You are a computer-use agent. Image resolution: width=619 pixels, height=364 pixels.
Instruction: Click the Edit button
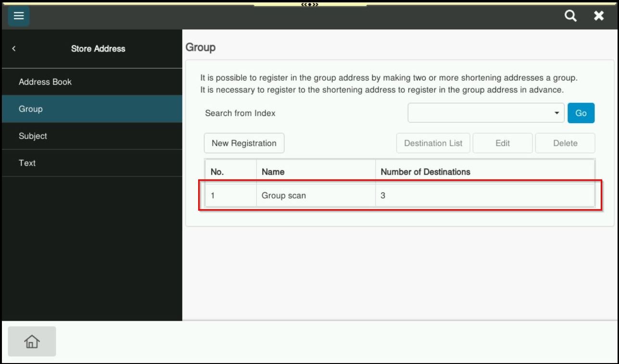click(502, 143)
